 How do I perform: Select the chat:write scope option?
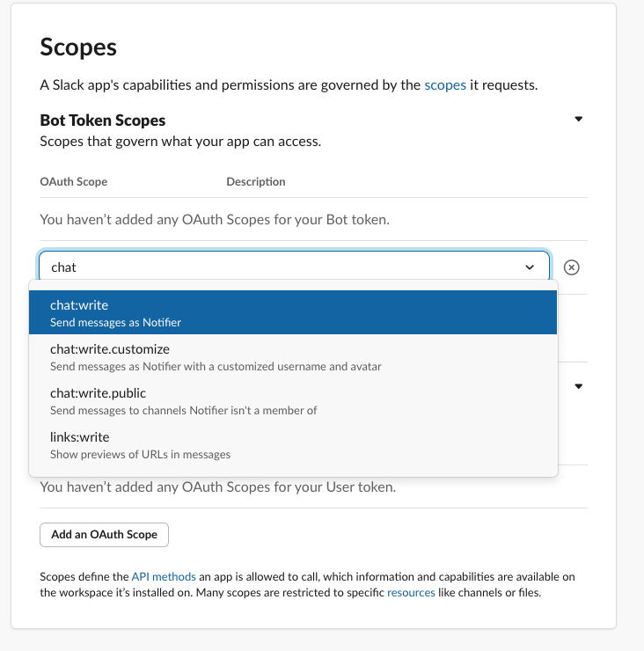[x=293, y=313]
